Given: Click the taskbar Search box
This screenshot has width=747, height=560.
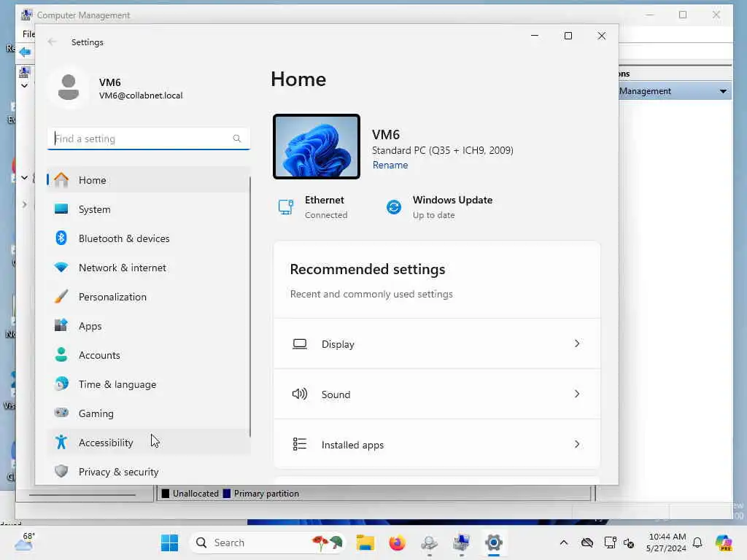Looking at the screenshot, I should [x=268, y=542].
